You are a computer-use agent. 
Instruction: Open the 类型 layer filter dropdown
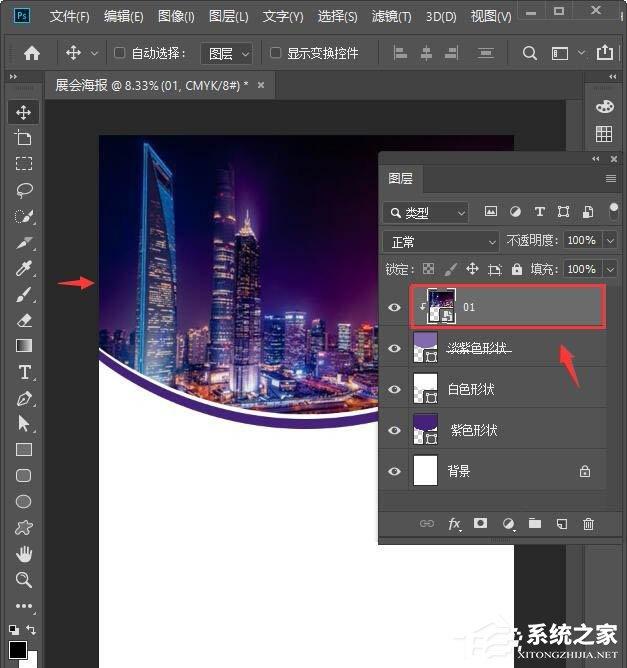click(x=426, y=213)
